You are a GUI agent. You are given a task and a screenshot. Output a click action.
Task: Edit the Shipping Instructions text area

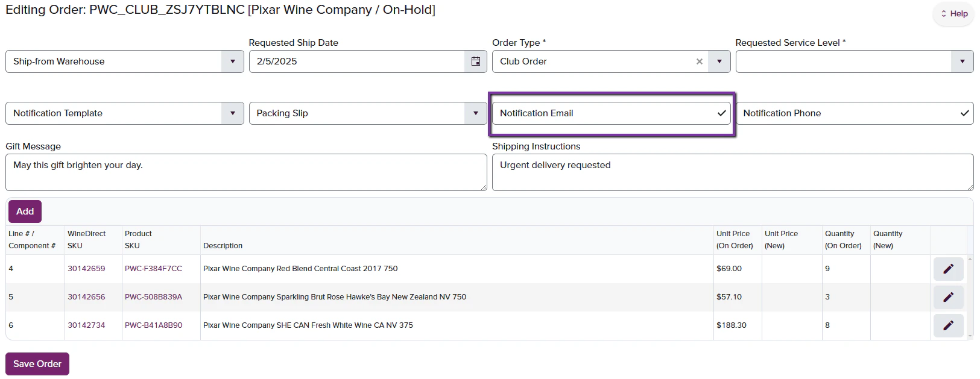(733, 172)
